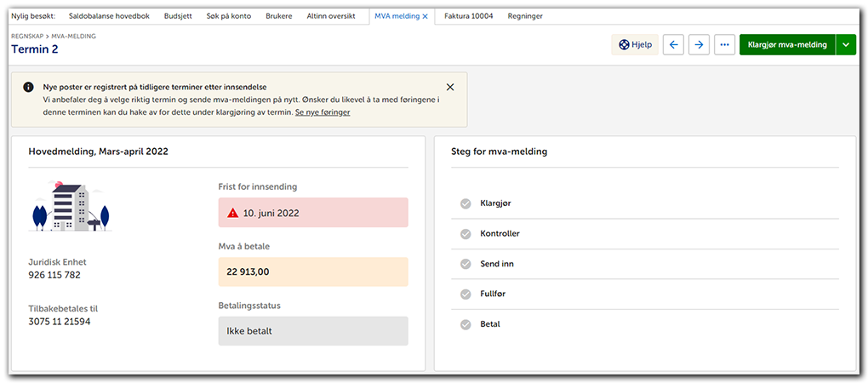868x383 pixels.
Task: Toggle the Kontroller step checkmark
Action: 465,234
